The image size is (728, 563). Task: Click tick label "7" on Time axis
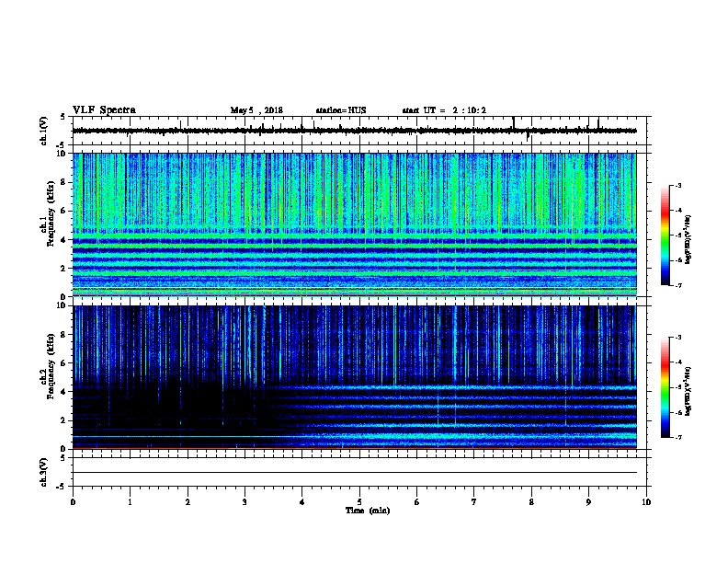tap(474, 502)
